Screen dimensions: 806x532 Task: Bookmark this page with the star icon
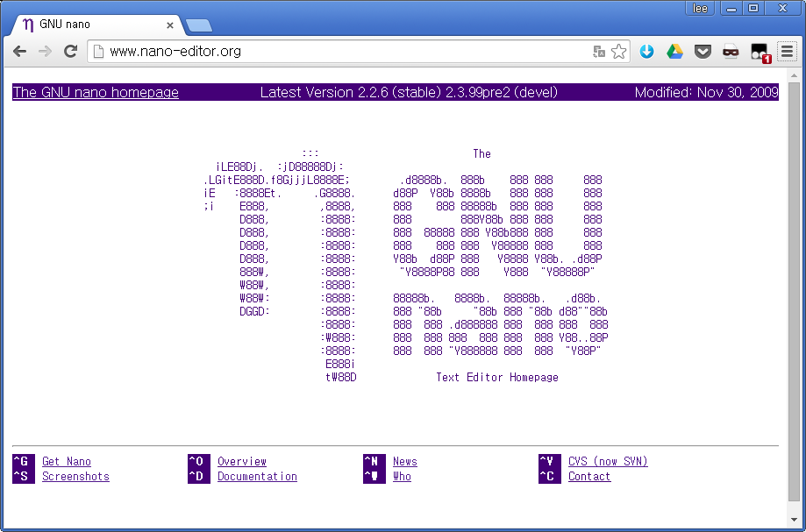(x=619, y=52)
